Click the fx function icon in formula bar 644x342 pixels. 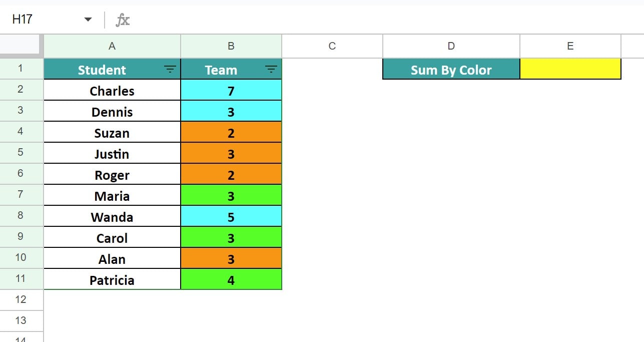[x=123, y=20]
